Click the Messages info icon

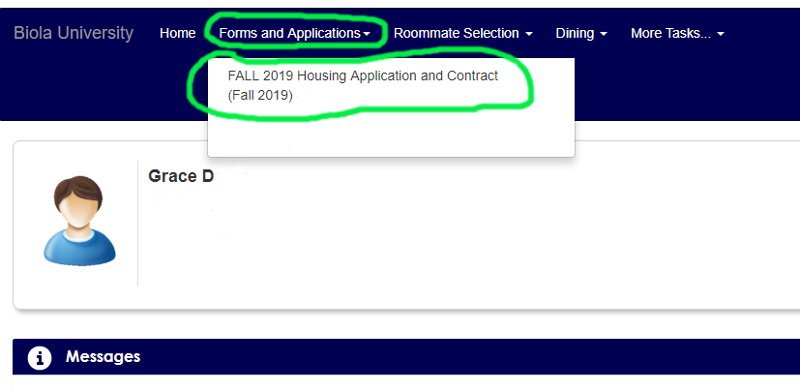[x=39, y=357]
